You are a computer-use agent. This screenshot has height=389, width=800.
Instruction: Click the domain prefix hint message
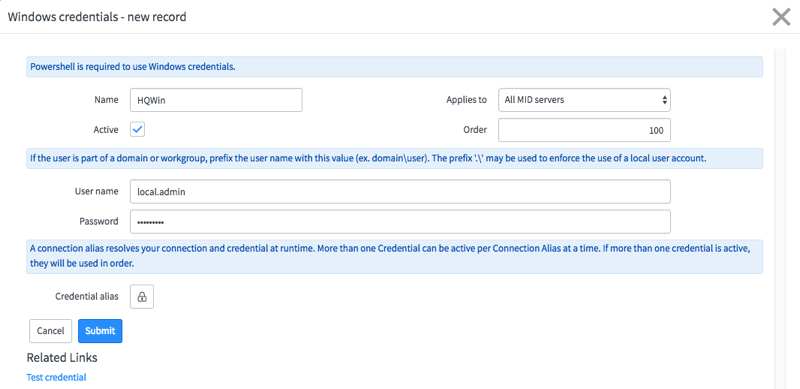(x=394, y=158)
